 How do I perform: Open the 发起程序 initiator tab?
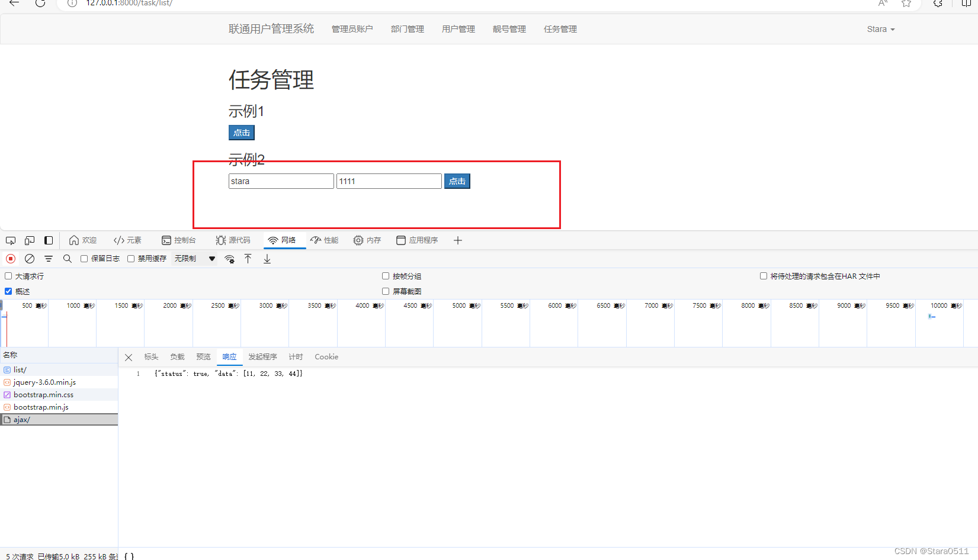pyautogui.click(x=262, y=357)
